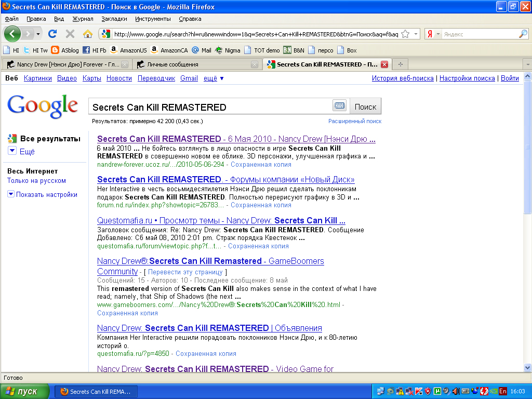Viewport: 532px width, 399px height.
Task: Open the Журнал menu
Action: click(83, 19)
